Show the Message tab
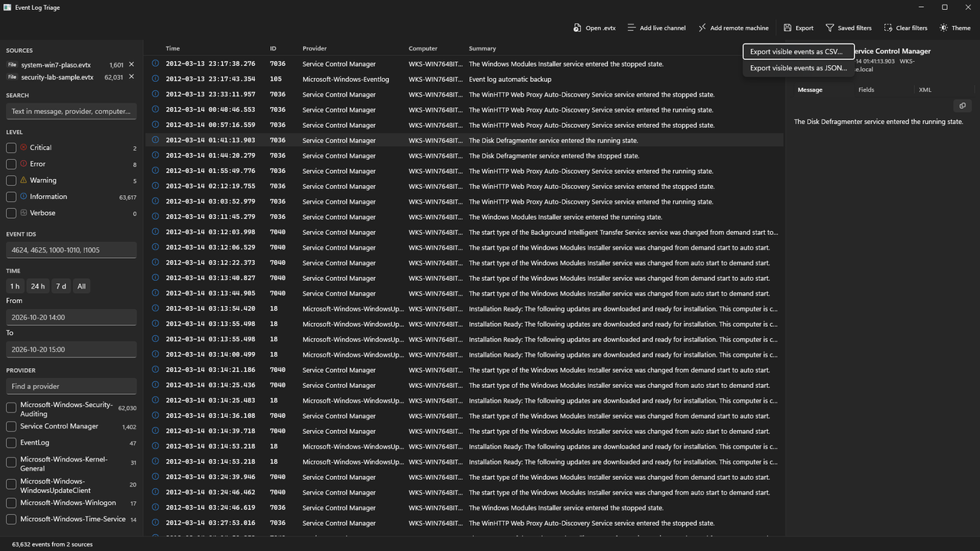 [x=810, y=90]
